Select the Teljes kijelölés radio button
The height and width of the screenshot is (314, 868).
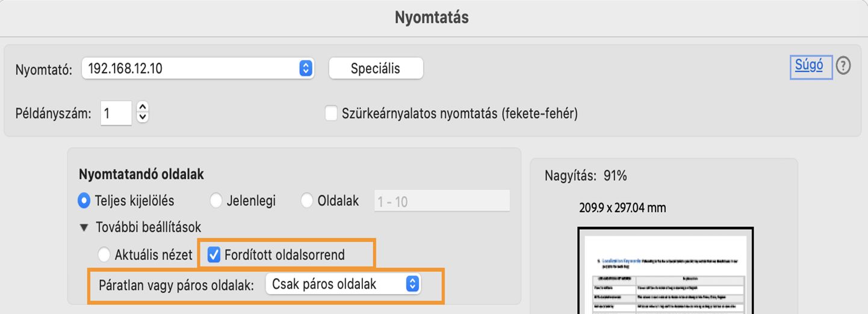point(85,200)
